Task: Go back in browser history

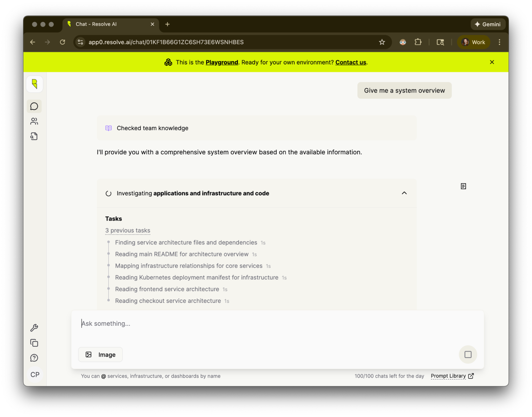Action: [33, 42]
